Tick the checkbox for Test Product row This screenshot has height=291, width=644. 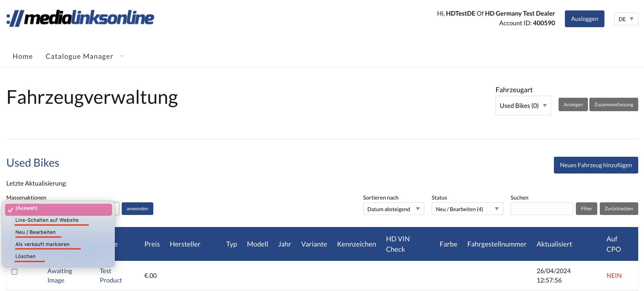tap(15, 272)
